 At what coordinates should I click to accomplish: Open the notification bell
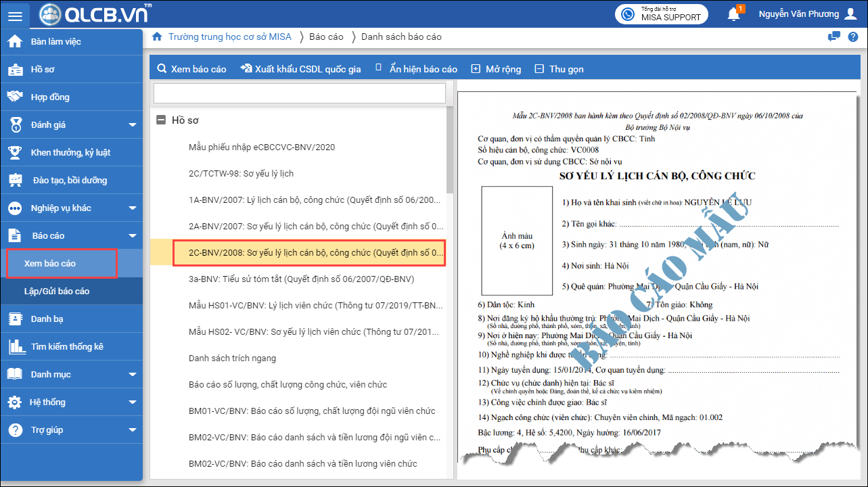click(x=733, y=14)
